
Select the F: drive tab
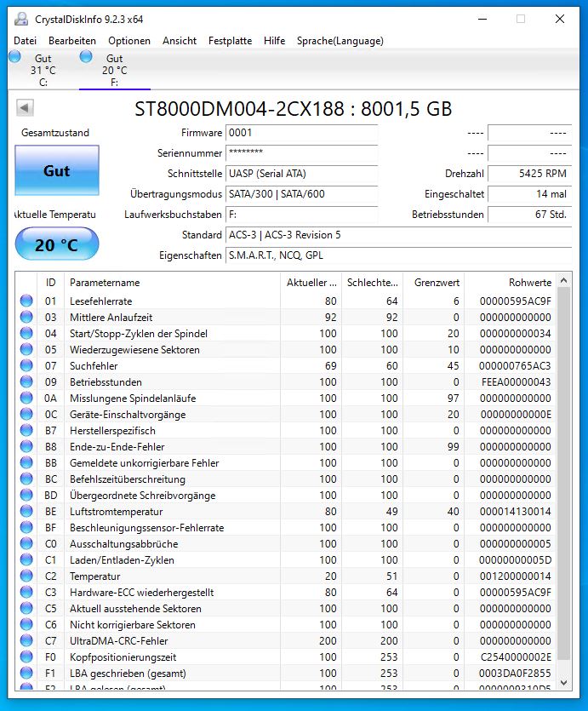tap(115, 70)
